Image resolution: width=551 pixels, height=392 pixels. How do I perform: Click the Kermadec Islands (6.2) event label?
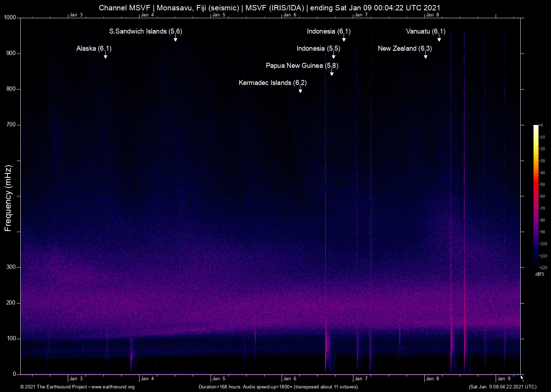[x=273, y=83]
